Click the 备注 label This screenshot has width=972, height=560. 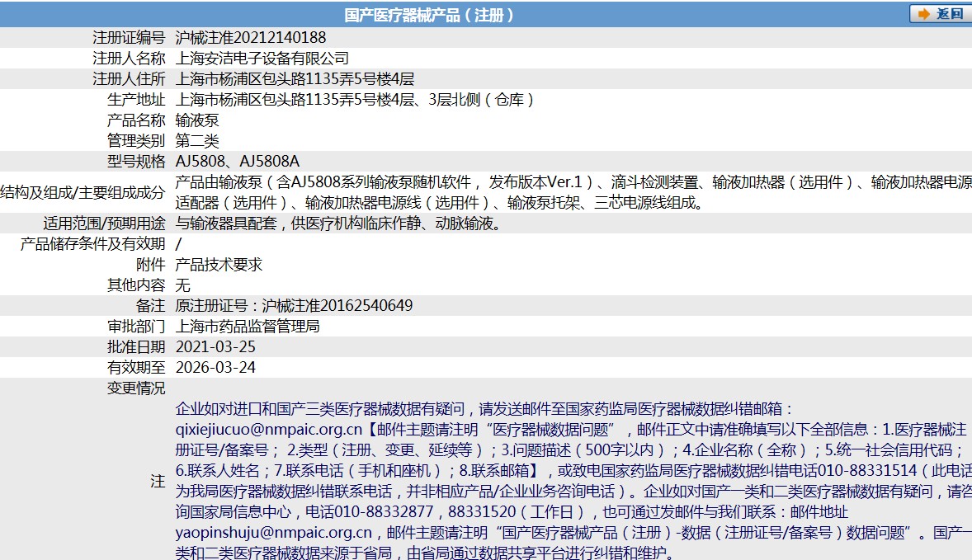tap(151, 305)
